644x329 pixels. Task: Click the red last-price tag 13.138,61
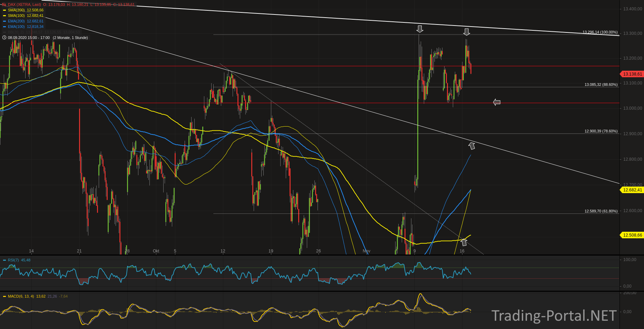pyautogui.click(x=632, y=74)
